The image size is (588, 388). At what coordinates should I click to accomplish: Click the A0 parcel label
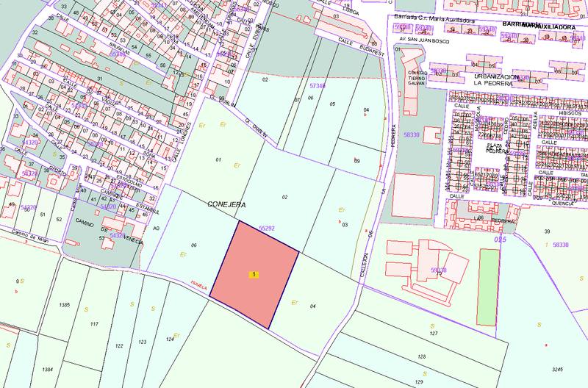(156, 228)
